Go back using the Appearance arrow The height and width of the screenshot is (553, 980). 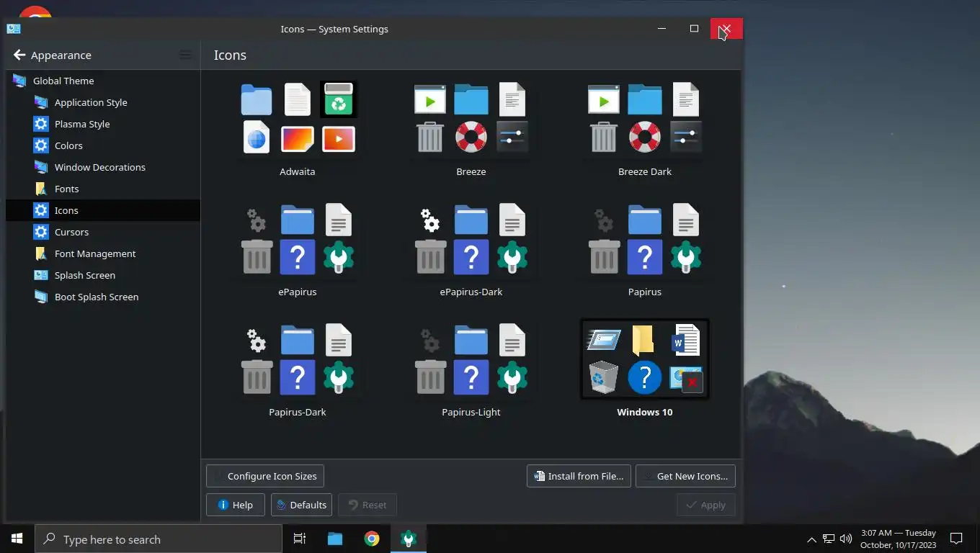19,55
